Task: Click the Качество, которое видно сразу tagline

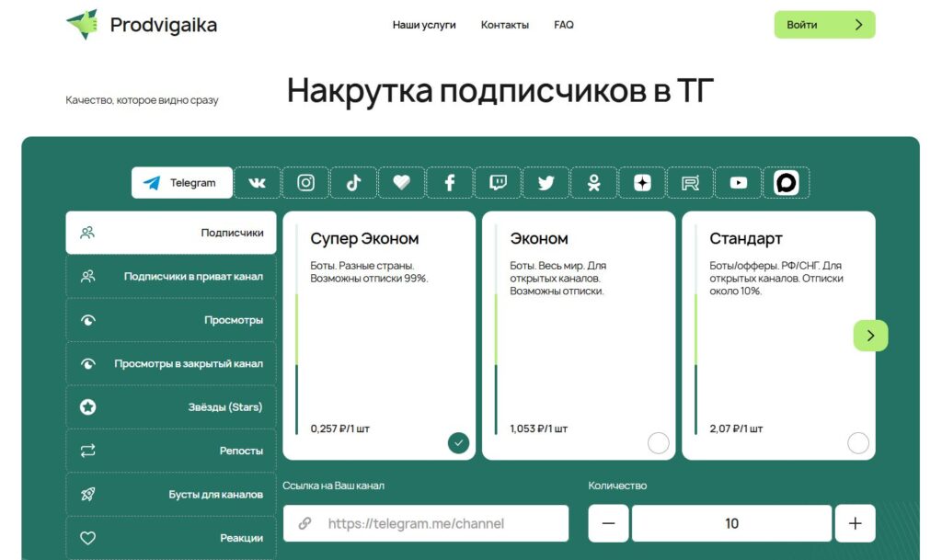Action: tap(142, 99)
